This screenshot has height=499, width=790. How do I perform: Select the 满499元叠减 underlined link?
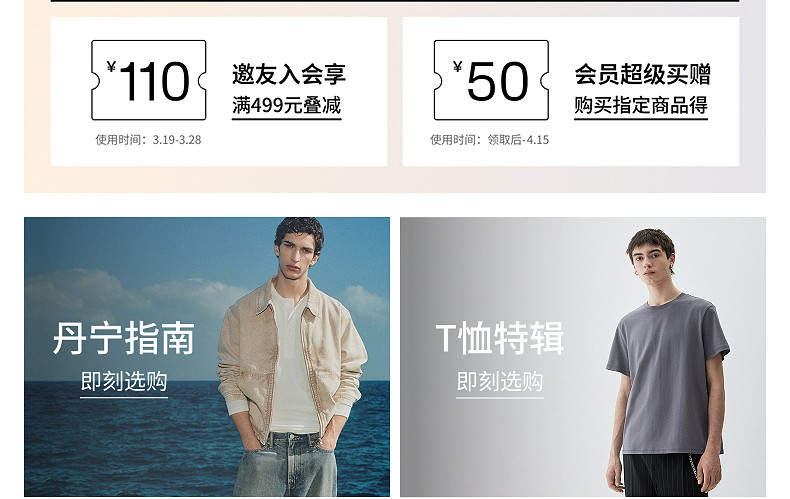tap(286, 106)
